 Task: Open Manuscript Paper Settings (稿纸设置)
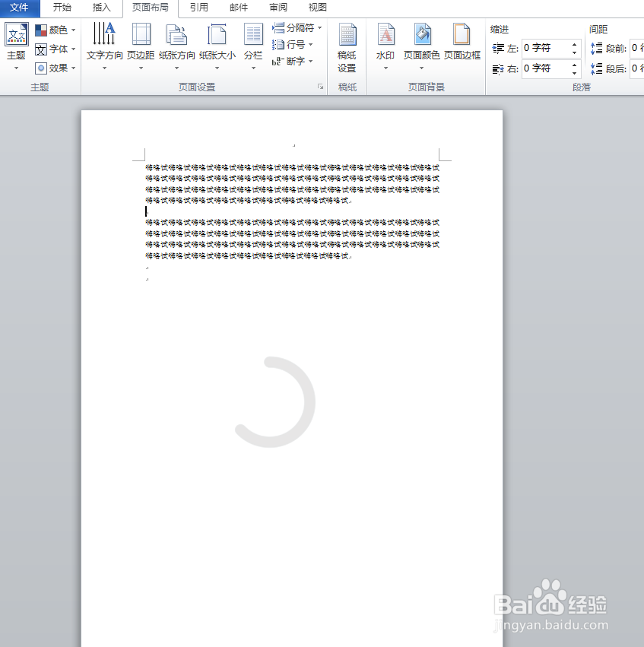pyautogui.click(x=347, y=47)
